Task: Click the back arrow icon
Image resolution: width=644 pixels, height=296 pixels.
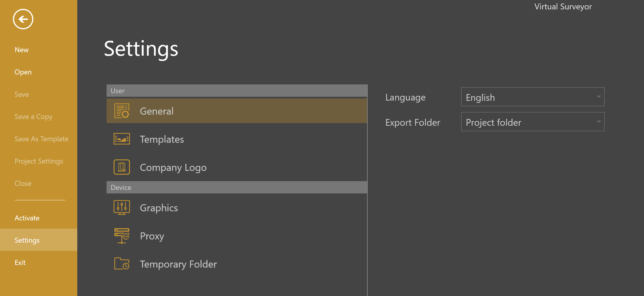Action: click(x=23, y=19)
